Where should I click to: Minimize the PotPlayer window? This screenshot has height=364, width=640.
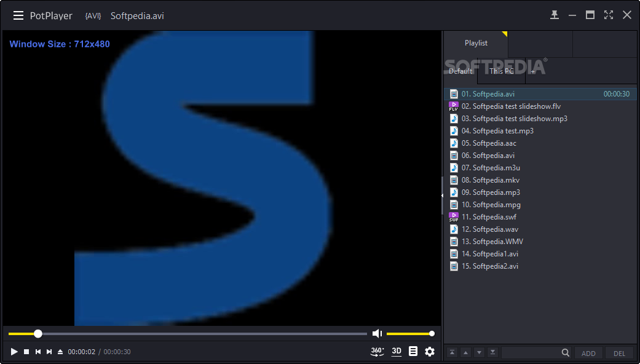tap(572, 15)
